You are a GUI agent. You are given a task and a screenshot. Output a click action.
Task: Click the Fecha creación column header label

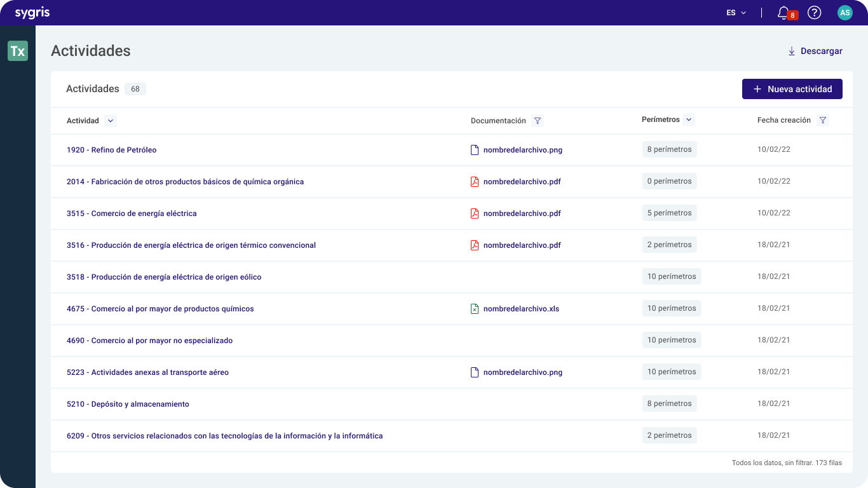pos(784,120)
